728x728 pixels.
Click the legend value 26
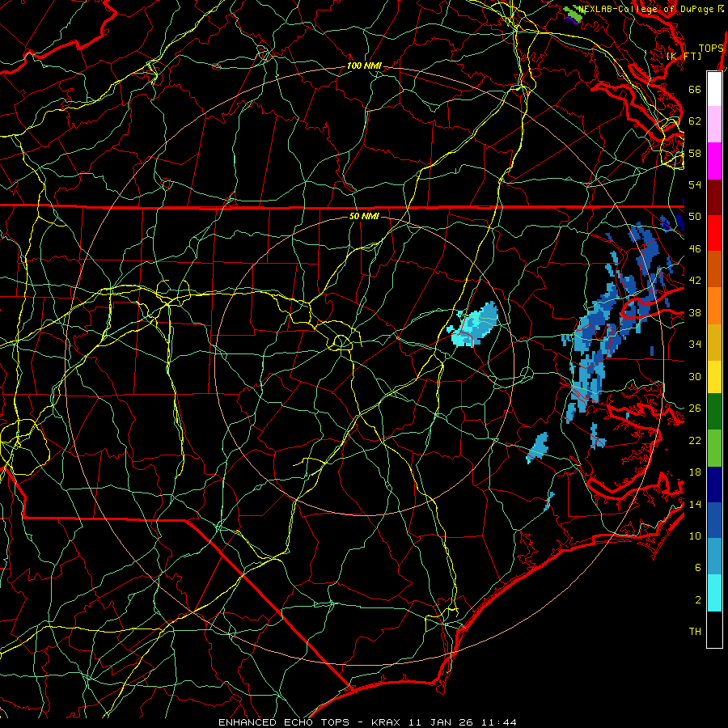(x=695, y=408)
